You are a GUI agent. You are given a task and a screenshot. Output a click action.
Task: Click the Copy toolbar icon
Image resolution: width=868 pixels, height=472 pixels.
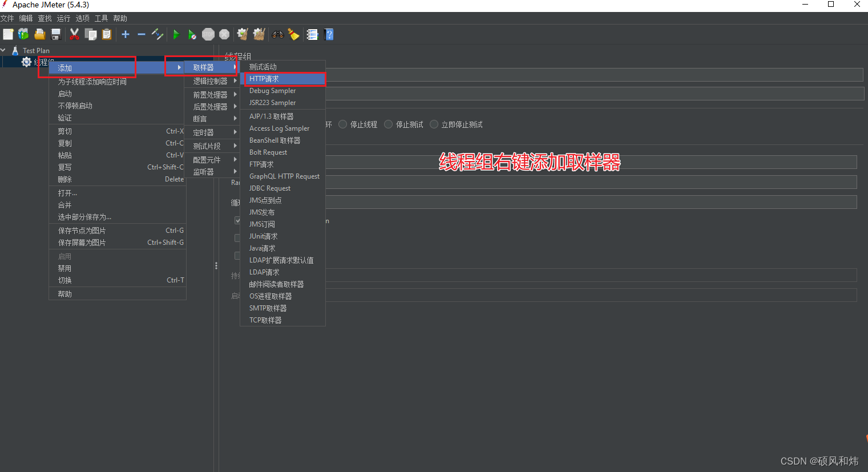tap(90, 34)
